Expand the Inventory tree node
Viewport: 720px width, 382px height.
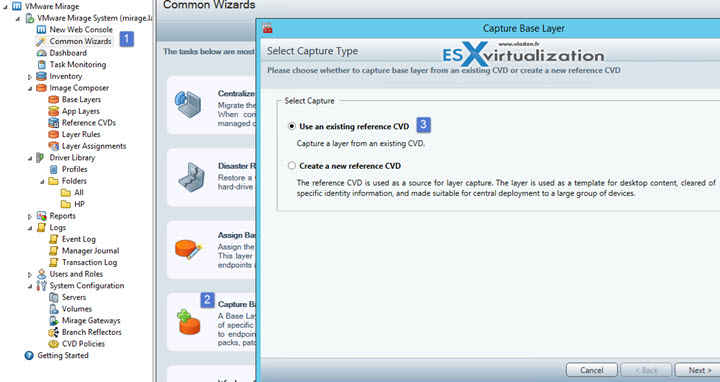click(30, 77)
